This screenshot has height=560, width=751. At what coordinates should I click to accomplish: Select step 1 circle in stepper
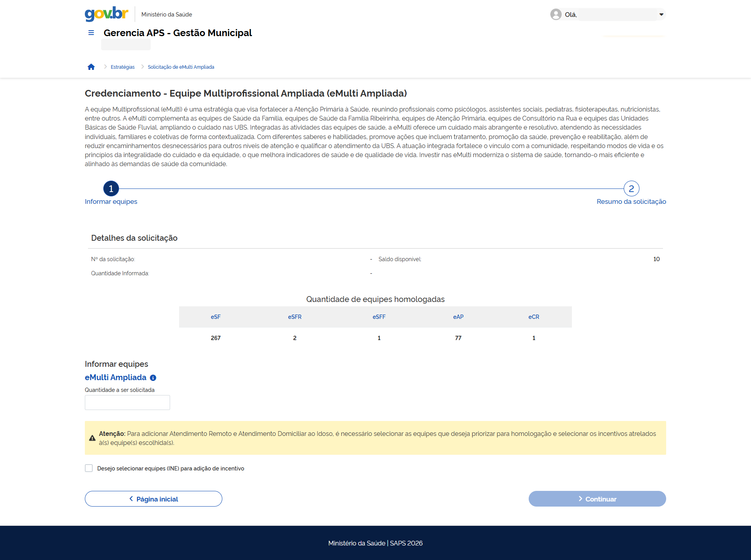pyautogui.click(x=111, y=188)
